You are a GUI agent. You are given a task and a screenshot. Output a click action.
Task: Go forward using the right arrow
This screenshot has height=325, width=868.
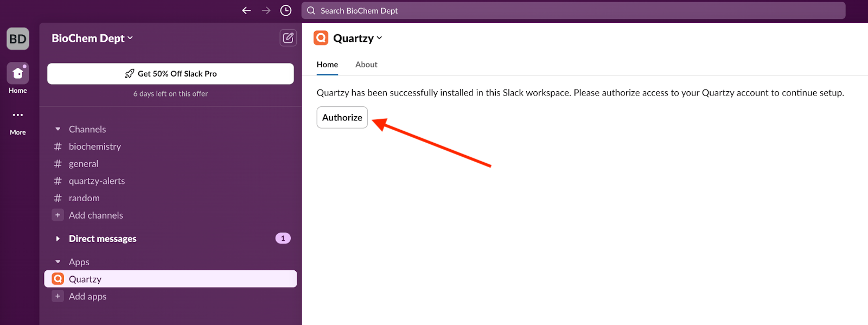pyautogui.click(x=266, y=10)
